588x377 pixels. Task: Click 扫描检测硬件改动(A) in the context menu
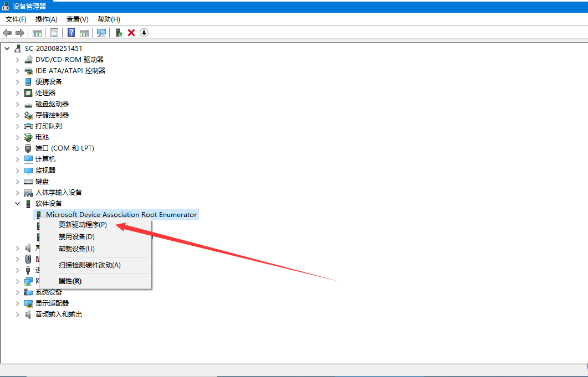(x=89, y=265)
